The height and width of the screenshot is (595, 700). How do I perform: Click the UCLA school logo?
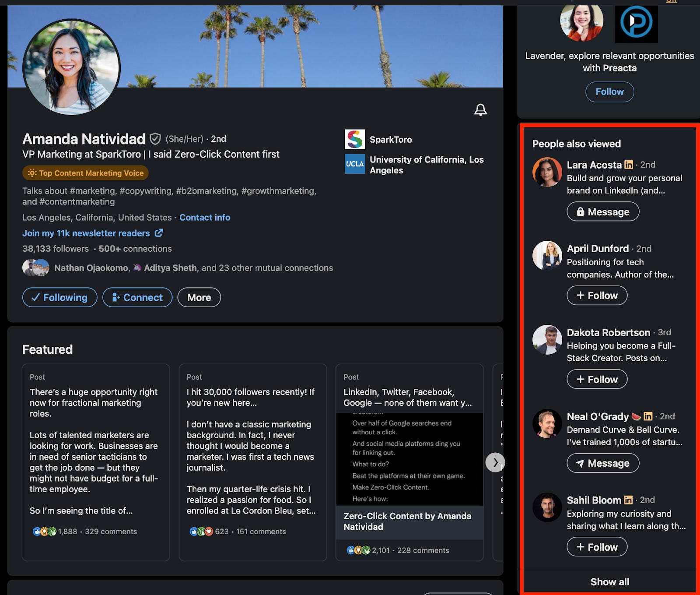(x=355, y=164)
